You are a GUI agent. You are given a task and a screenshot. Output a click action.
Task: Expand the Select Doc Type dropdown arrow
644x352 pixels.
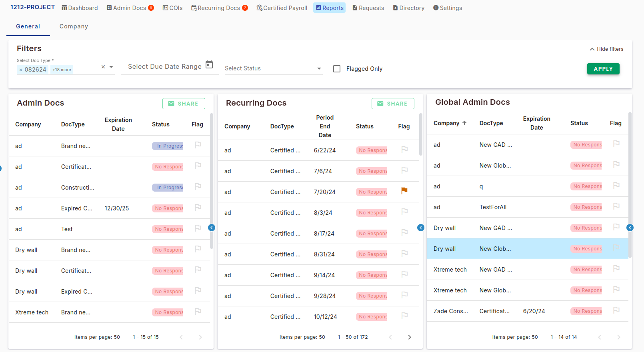(x=111, y=67)
